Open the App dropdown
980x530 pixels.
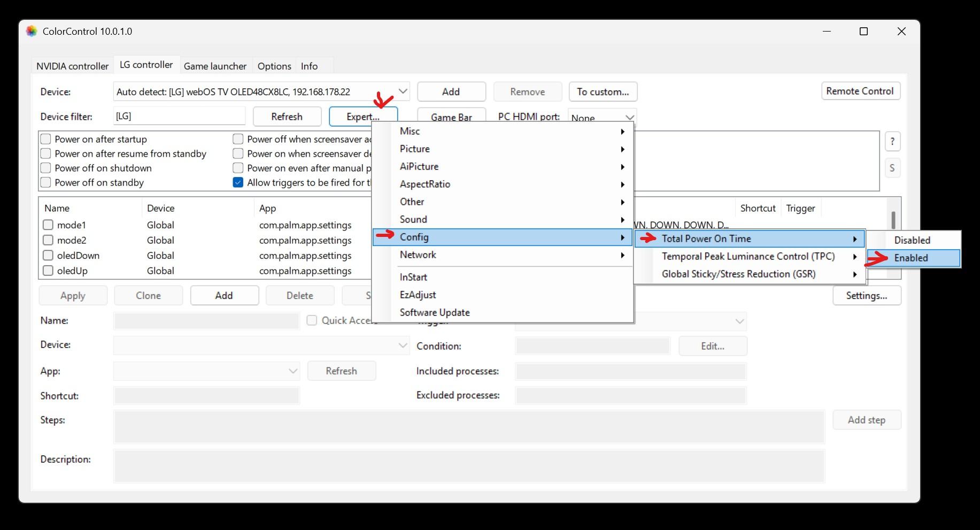click(206, 371)
